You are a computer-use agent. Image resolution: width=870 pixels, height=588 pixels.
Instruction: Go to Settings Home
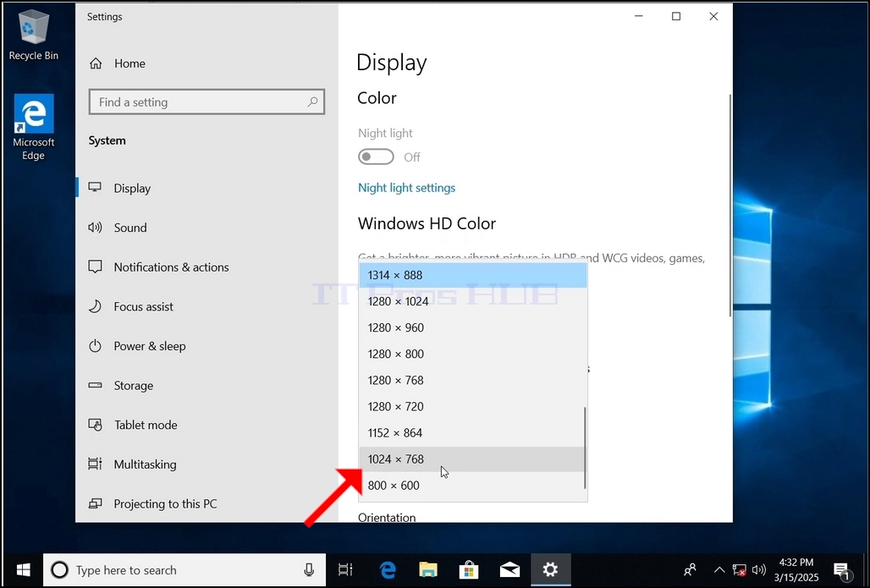(x=117, y=63)
